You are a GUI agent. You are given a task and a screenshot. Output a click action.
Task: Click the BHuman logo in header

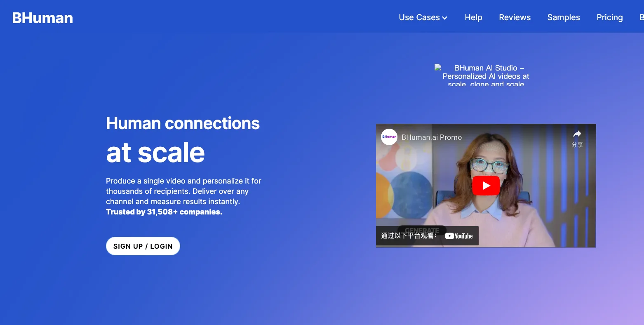point(42,18)
